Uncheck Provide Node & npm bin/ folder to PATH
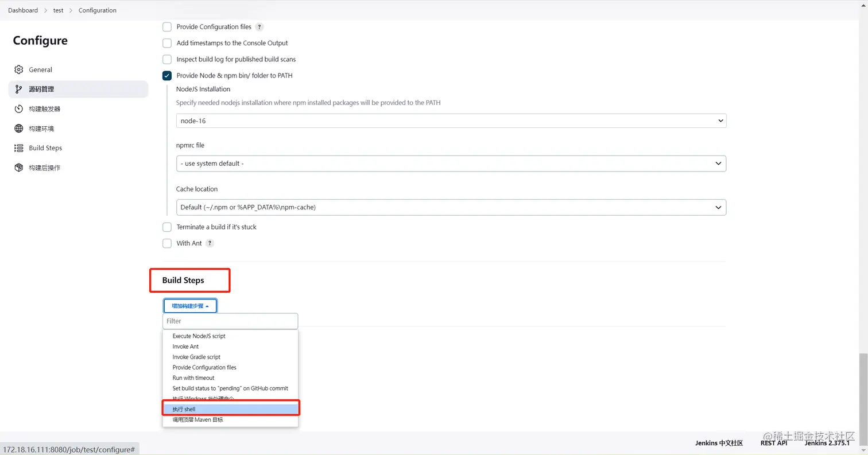Viewport: 868px width, 455px height. coord(167,75)
